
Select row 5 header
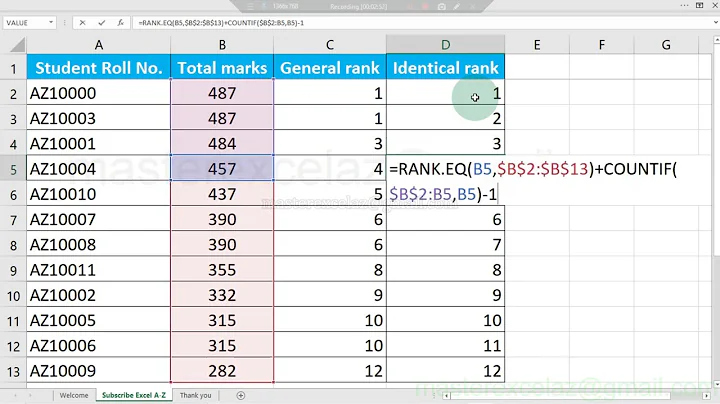(x=13, y=169)
